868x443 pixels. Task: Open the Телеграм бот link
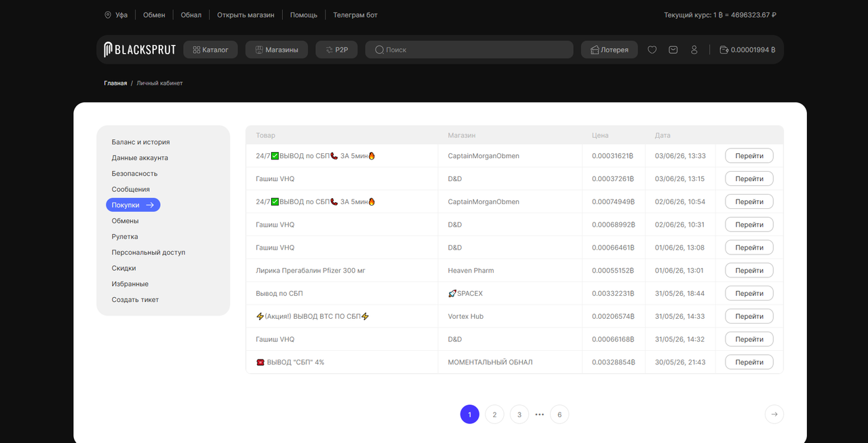coord(355,15)
